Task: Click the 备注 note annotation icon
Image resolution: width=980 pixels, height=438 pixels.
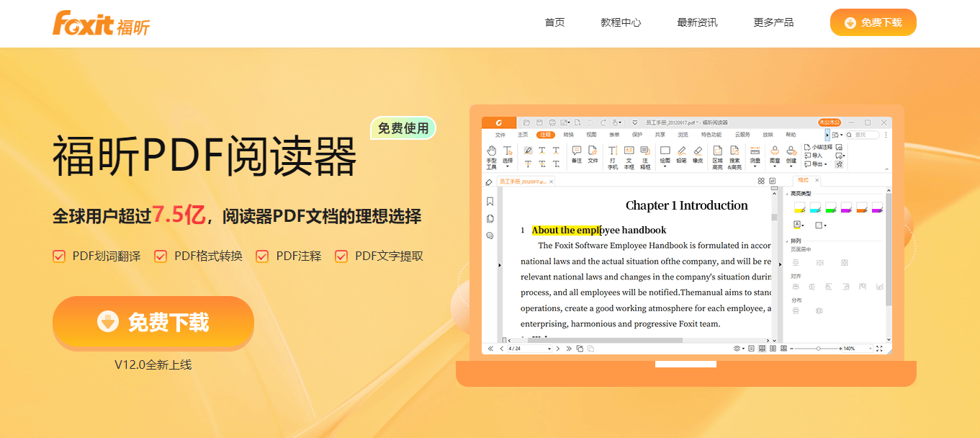Action: coord(576,150)
